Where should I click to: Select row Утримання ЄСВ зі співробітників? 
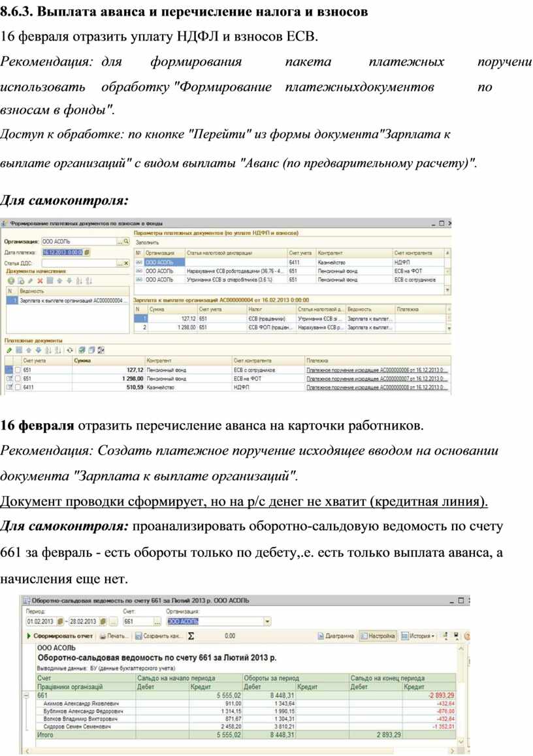pyautogui.click(x=289, y=279)
